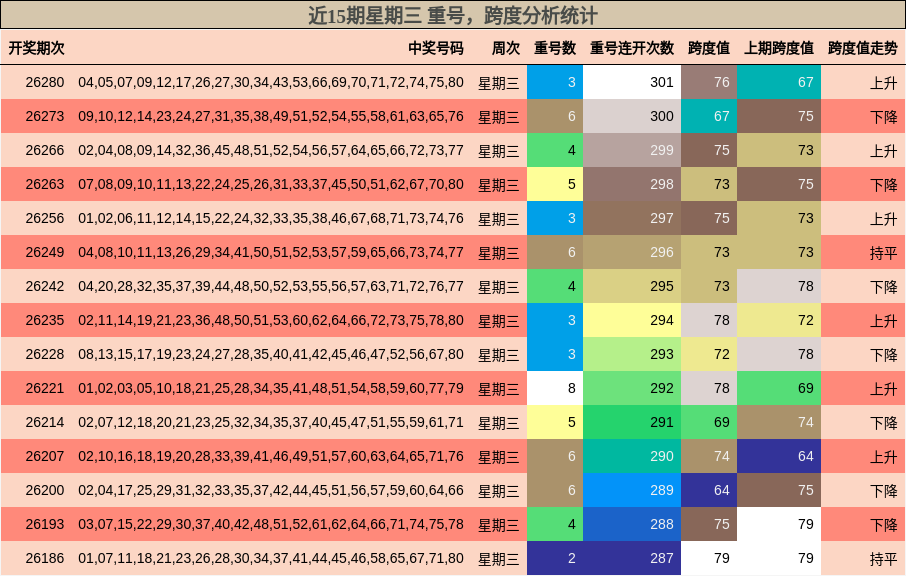Click previous span value 64 in row 26207

tap(779, 456)
